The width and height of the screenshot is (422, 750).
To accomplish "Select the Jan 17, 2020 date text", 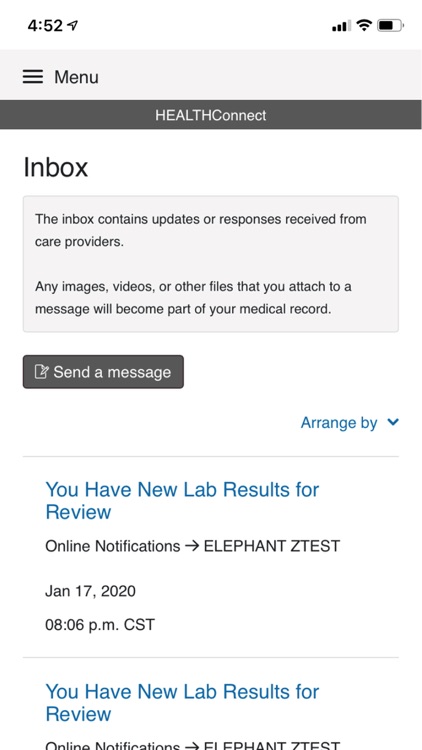I will click(90, 591).
